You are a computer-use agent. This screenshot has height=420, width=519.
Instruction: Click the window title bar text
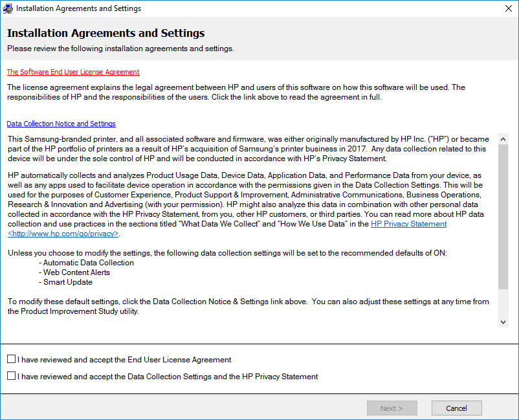(x=78, y=8)
